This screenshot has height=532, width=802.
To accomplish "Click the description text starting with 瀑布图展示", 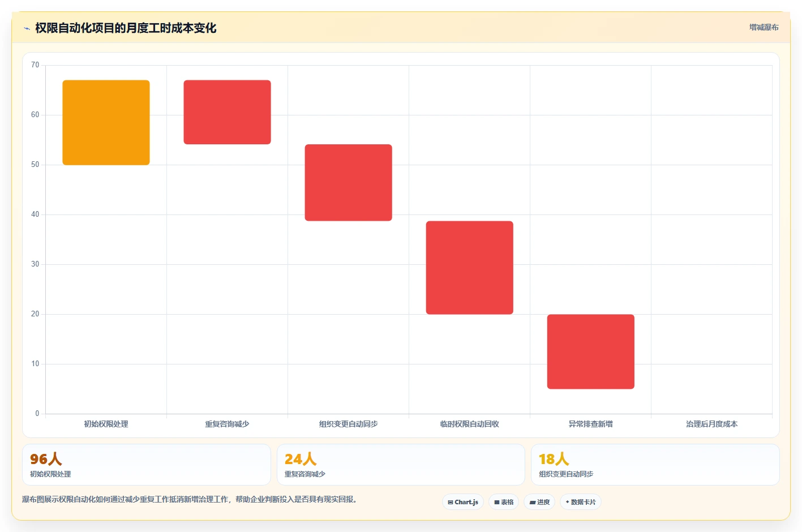I will pos(190,499).
